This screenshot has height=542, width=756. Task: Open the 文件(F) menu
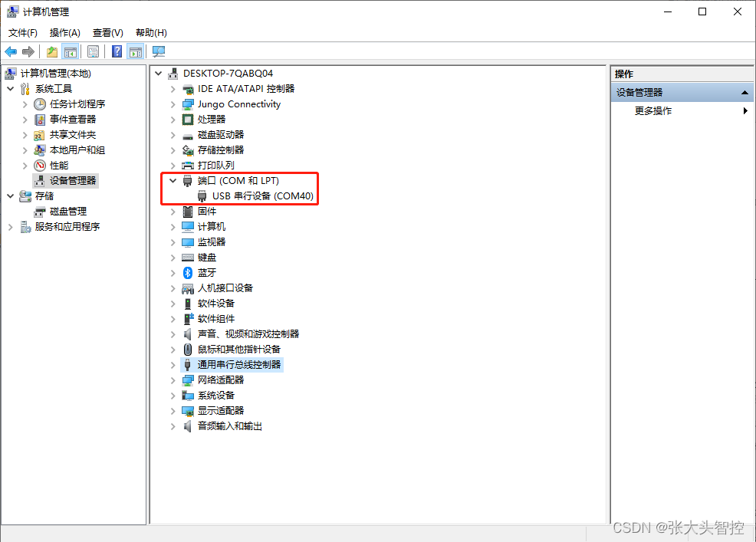coord(22,32)
